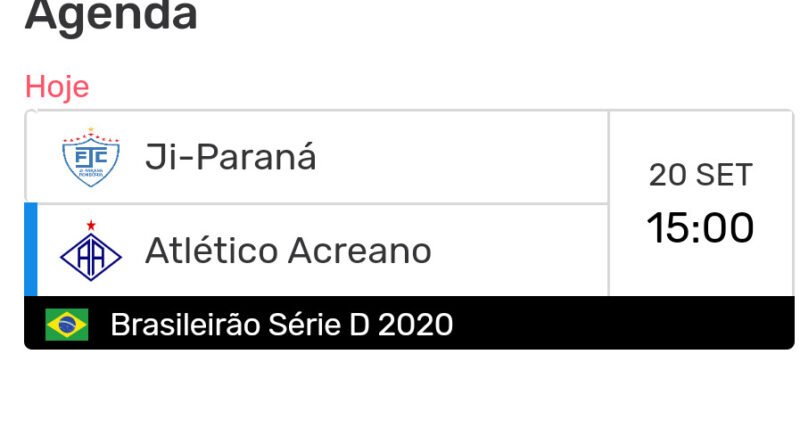Click the Agenda heading
800x445 pixels.
pos(111,18)
